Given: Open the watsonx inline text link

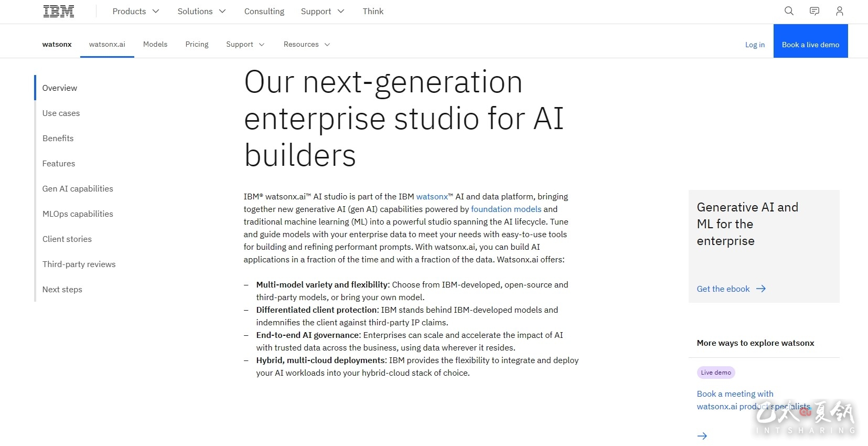Looking at the screenshot, I should pyautogui.click(x=432, y=196).
